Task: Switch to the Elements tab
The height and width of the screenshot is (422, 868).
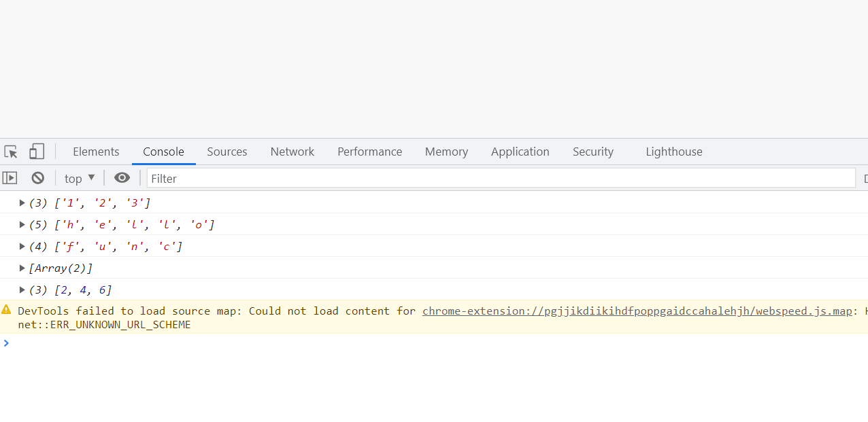Action: tap(96, 152)
